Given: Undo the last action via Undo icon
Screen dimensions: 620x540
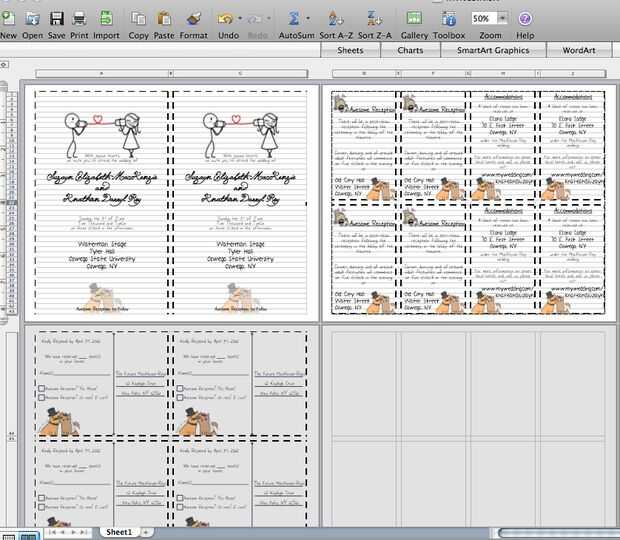Looking at the screenshot, I should pyautogui.click(x=225, y=19).
